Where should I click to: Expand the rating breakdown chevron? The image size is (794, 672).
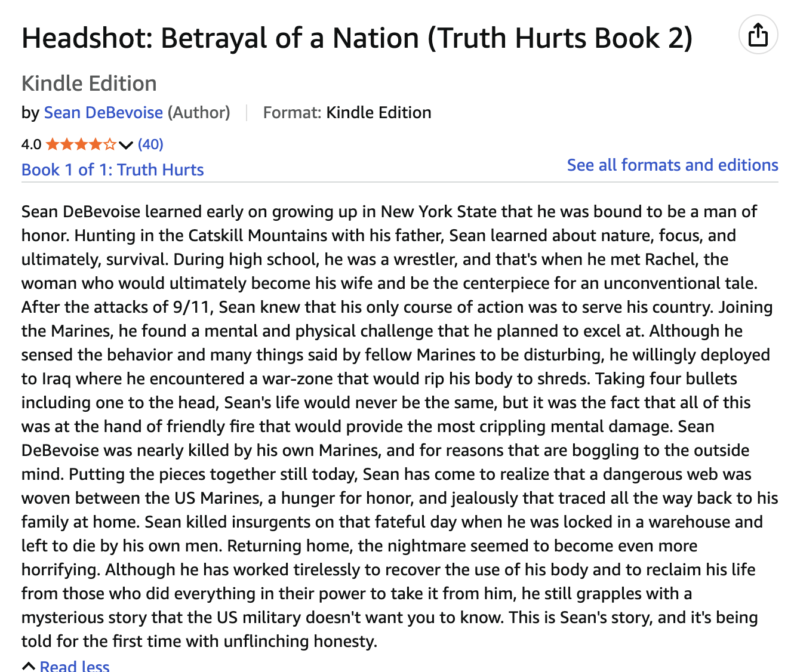(125, 144)
